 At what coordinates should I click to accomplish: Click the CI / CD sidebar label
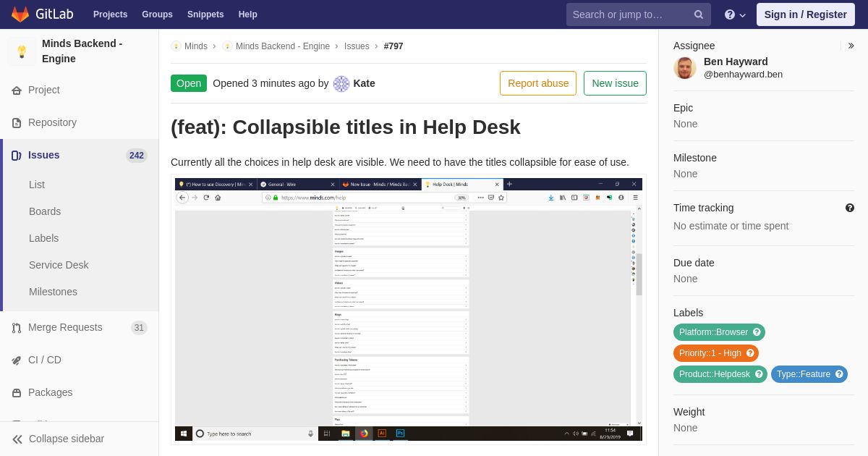pos(45,360)
